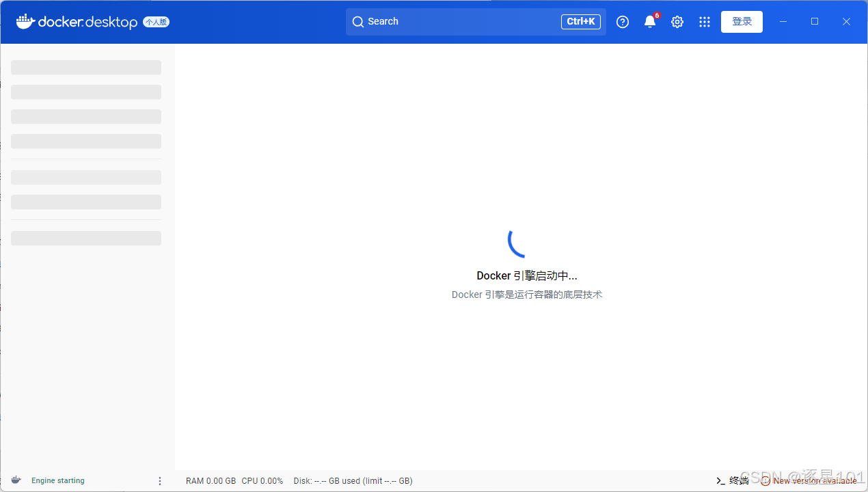Image resolution: width=868 pixels, height=492 pixels.
Task: Open the engine options three-dot menu
Action: pyautogui.click(x=160, y=481)
